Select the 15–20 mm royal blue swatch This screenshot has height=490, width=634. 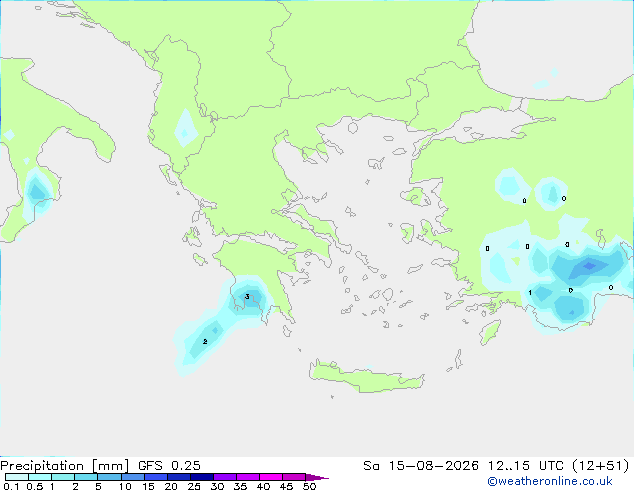(155, 477)
